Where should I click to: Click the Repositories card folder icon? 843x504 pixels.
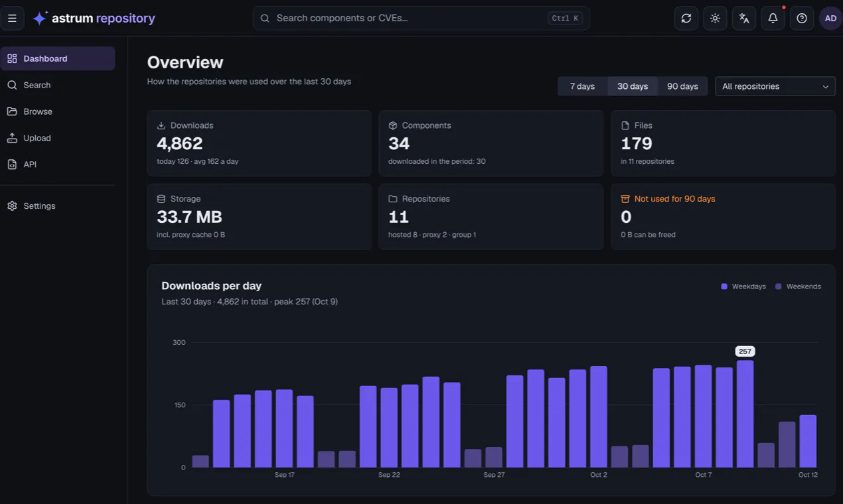point(393,199)
